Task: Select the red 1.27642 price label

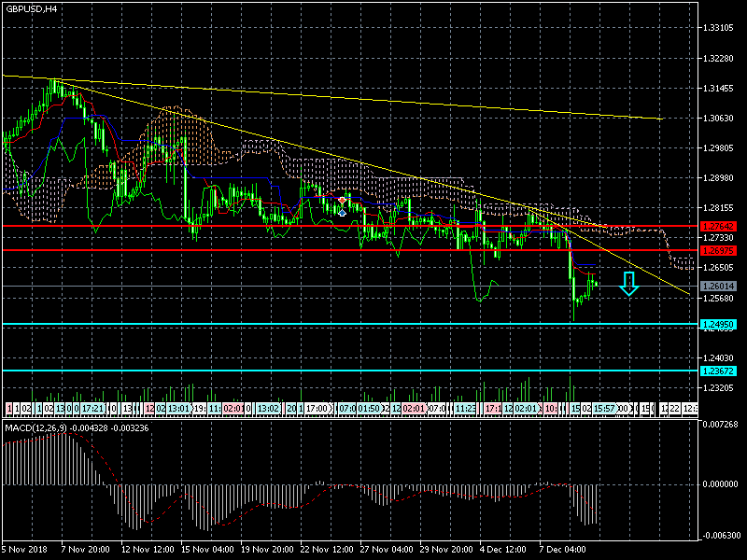Action: click(x=719, y=226)
